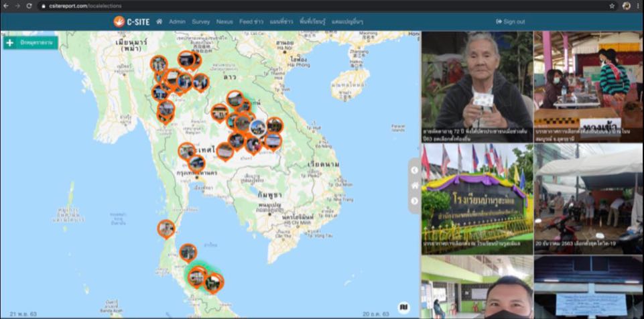The image size is (644, 319).
Task: Click the next arrow on panel handle
Action: pyautogui.click(x=414, y=201)
